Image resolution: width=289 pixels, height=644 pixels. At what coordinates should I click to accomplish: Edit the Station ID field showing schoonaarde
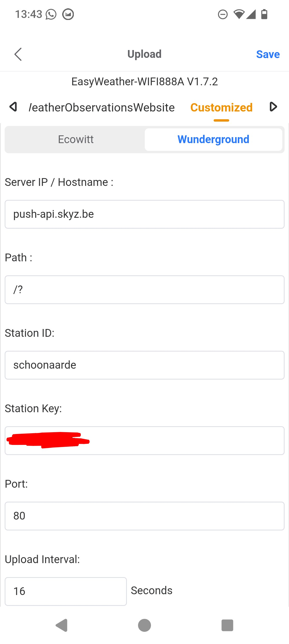point(144,365)
